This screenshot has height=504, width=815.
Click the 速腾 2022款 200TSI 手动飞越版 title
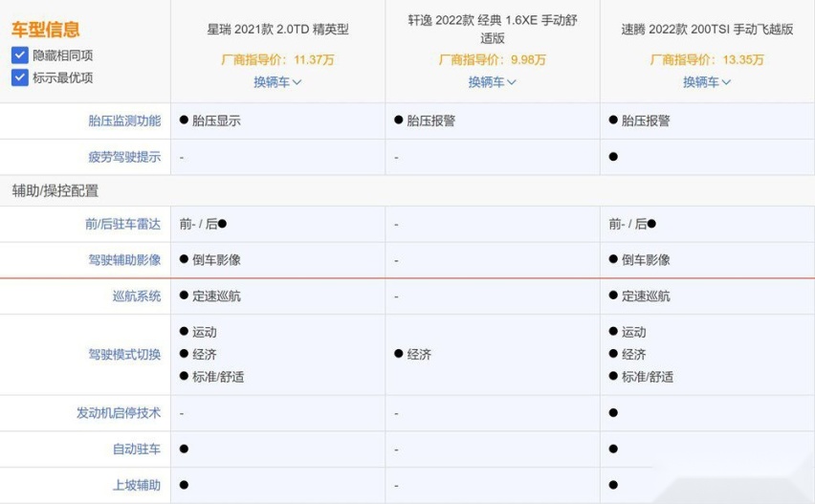[x=707, y=30]
